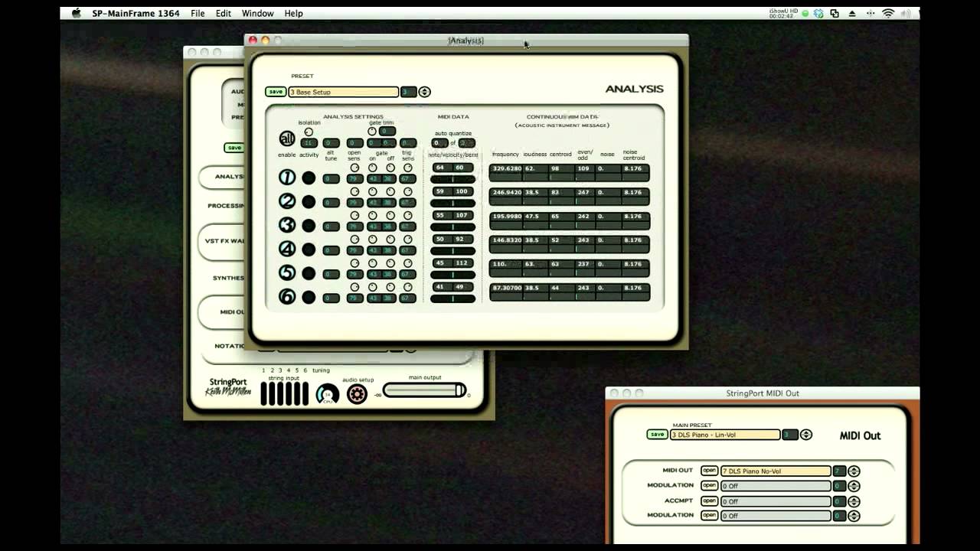Toggle string 6 enable icon in Analysis
Image resolution: width=980 pixels, height=551 pixels.
(x=286, y=297)
